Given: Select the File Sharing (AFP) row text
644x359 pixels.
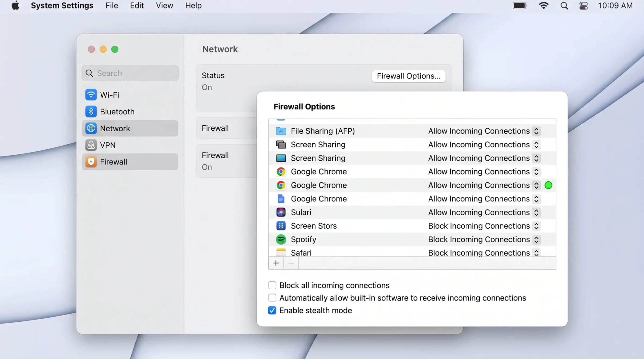Looking at the screenshot, I should coord(323,131).
